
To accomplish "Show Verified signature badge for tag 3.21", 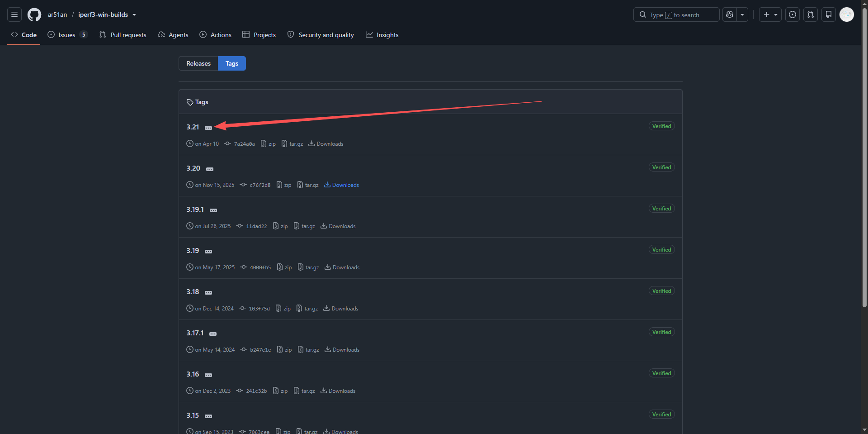I will [x=661, y=126].
